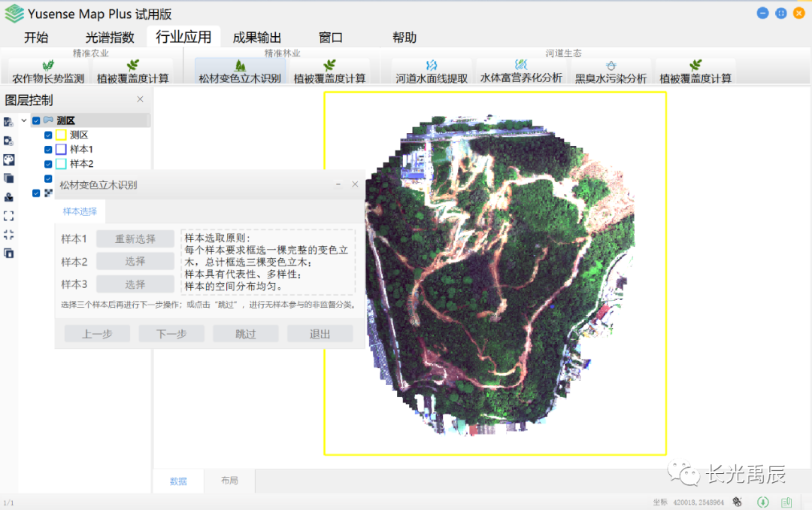This screenshot has width=812, height=510.
Task: Uncheck the yellow 测区 sublayer checkbox
Action: point(48,135)
